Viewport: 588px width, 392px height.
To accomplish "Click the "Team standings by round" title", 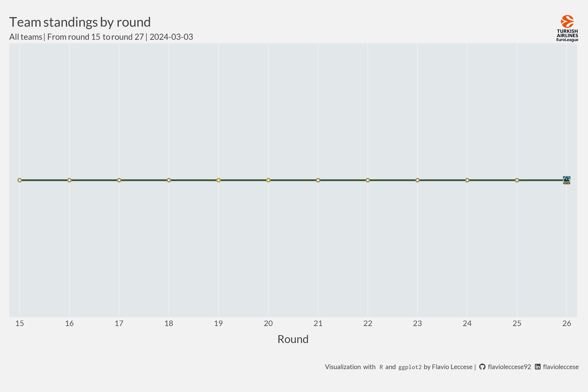I will [x=80, y=22].
